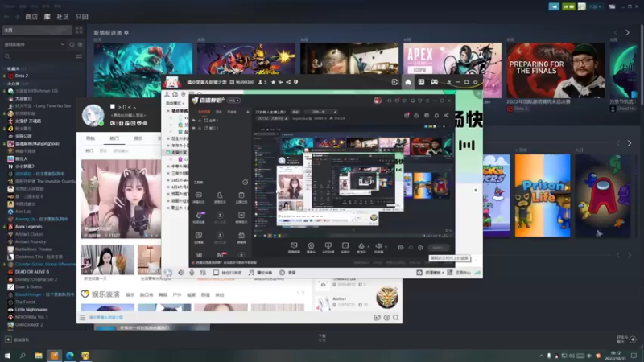Viewport: 644px width, 362px height.
Task: Click the Windows Start button
Action: tap(7, 356)
